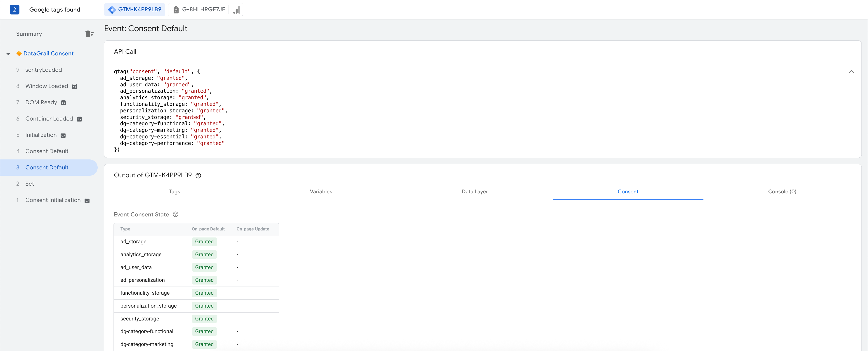This screenshot has height=351, width=868.
Task: Click the orange DataGrail Consent diamond icon
Action: pyautogui.click(x=19, y=53)
